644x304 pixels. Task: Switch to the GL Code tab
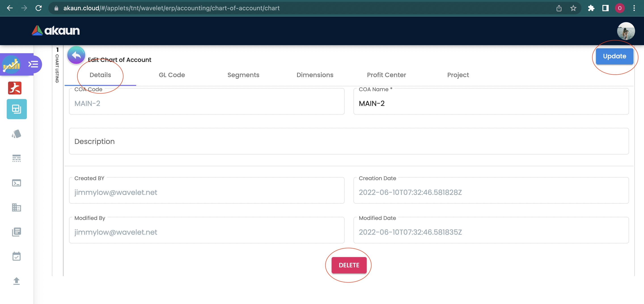pos(172,75)
